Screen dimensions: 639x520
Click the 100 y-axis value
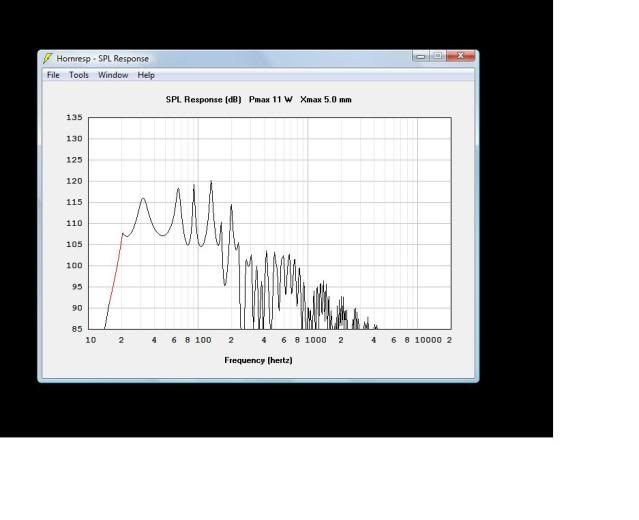(x=74, y=266)
